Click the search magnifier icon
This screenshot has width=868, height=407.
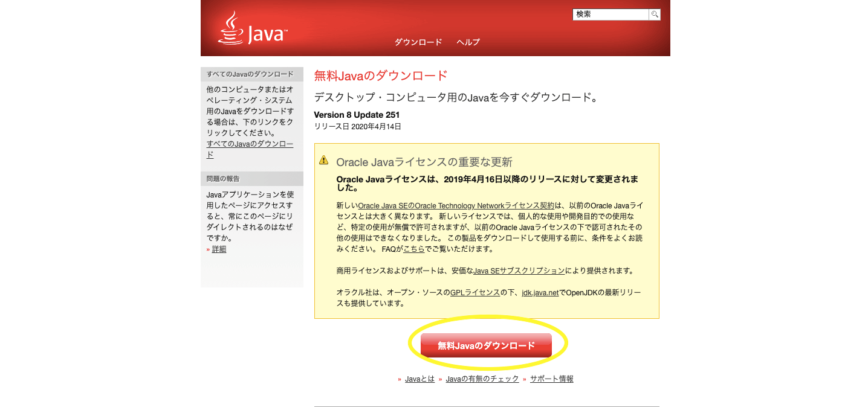pyautogui.click(x=655, y=14)
